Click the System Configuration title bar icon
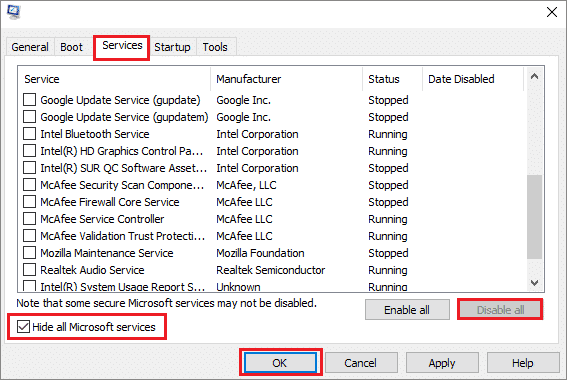The image size is (567, 380). point(14,12)
